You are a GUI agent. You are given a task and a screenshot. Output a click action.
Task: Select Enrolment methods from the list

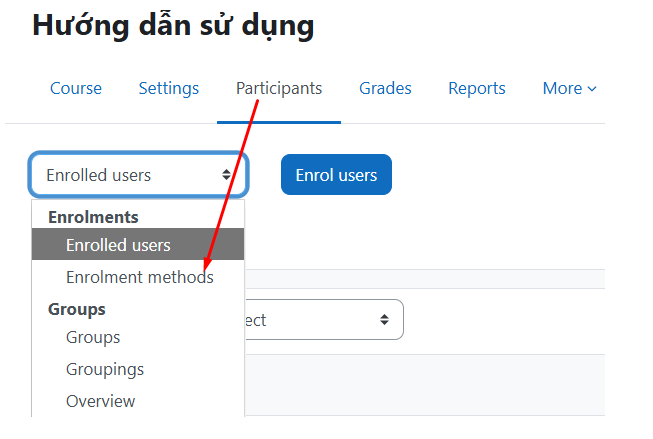pos(139,277)
